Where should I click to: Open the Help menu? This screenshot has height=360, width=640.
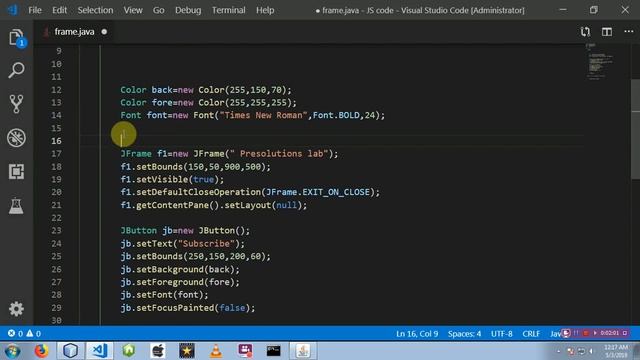[265, 10]
